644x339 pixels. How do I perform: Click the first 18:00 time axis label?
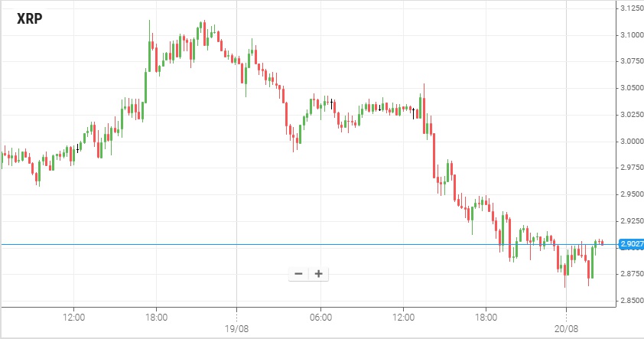click(x=157, y=318)
